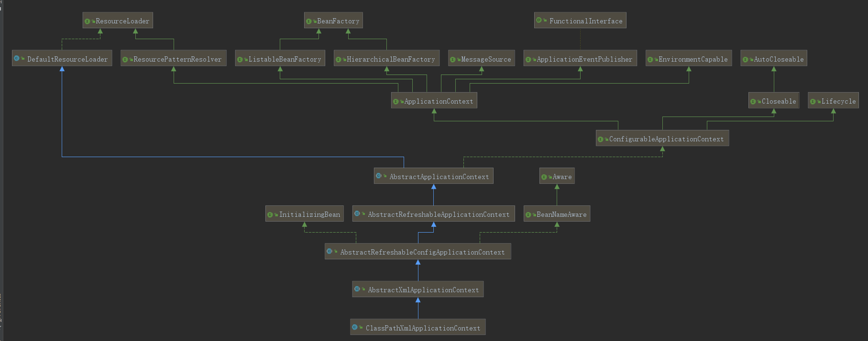Click the interface icon on InitializingBean node
The height and width of the screenshot is (341, 868).
(x=270, y=214)
